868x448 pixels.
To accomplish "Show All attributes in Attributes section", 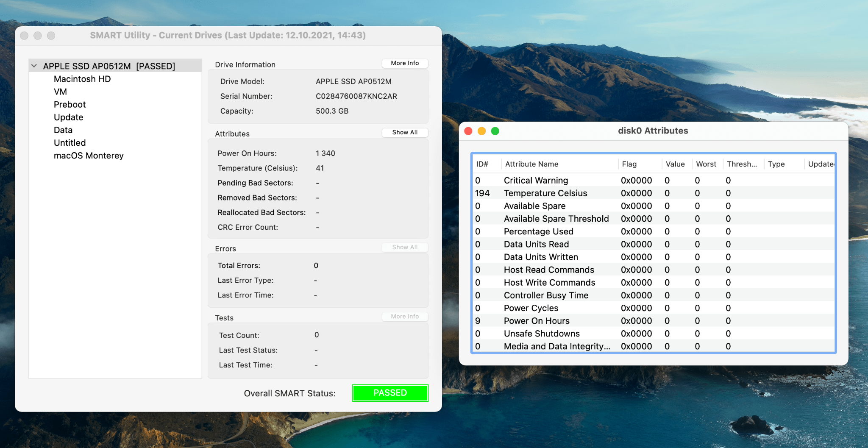I will (405, 132).
